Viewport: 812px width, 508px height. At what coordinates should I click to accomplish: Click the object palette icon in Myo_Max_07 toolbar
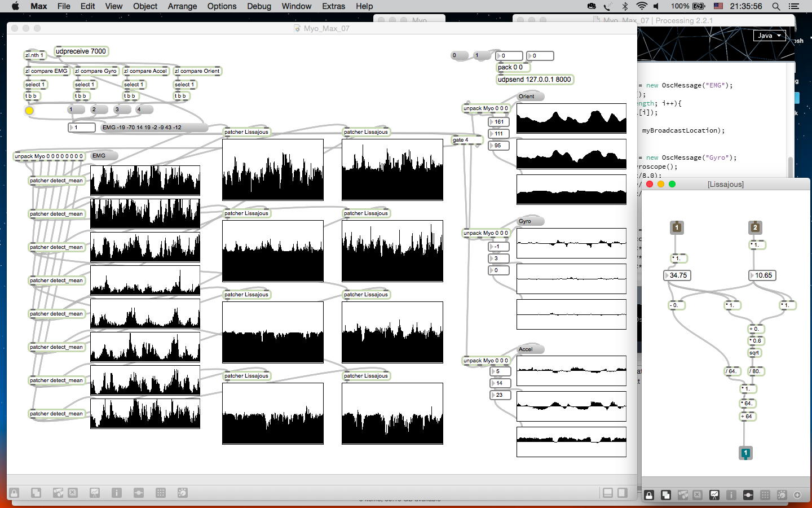58,493
